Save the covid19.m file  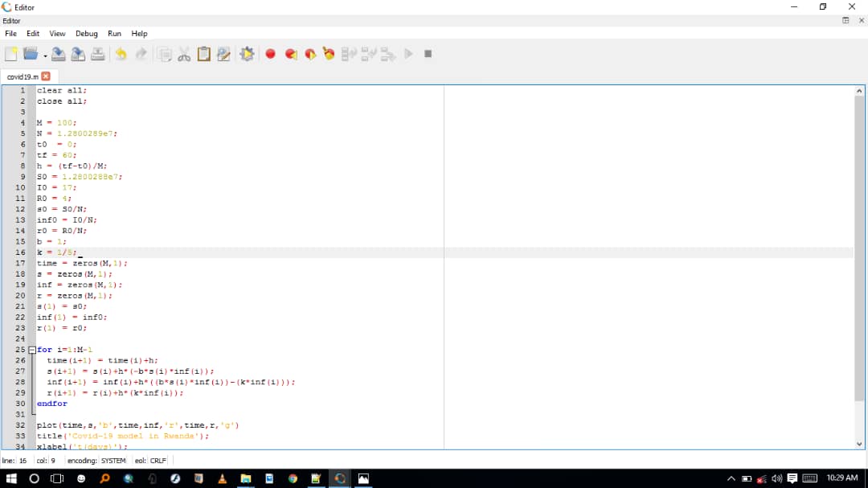pos(59,54)
